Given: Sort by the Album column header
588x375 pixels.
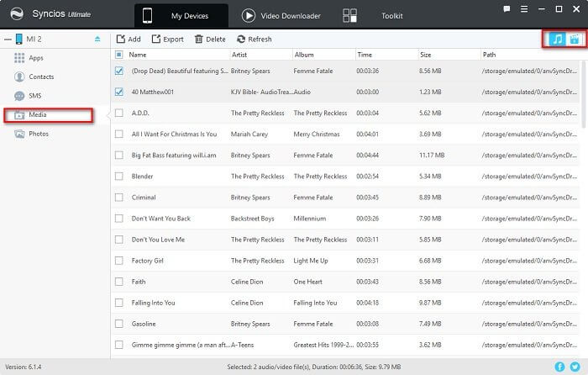Looking at the screenshot, I should click(x=304, y=55).
